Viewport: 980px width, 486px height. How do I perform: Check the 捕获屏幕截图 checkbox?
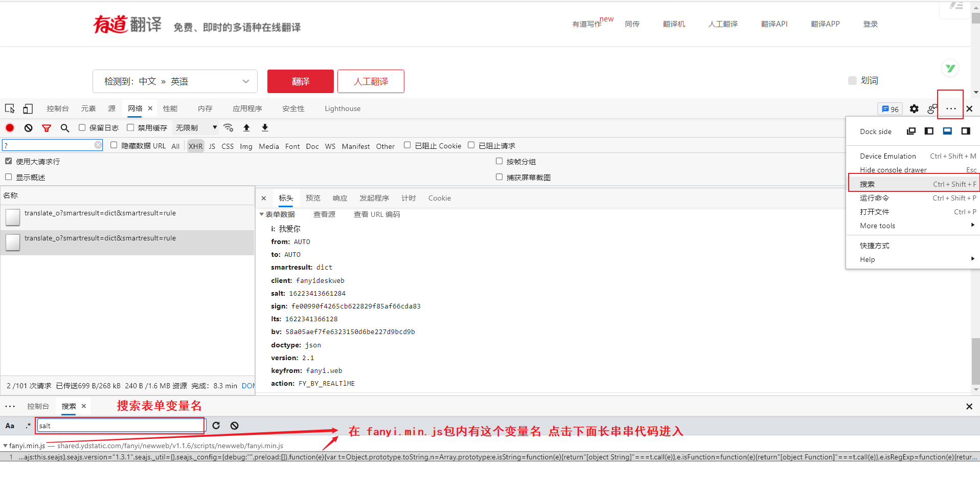point(499,177)
